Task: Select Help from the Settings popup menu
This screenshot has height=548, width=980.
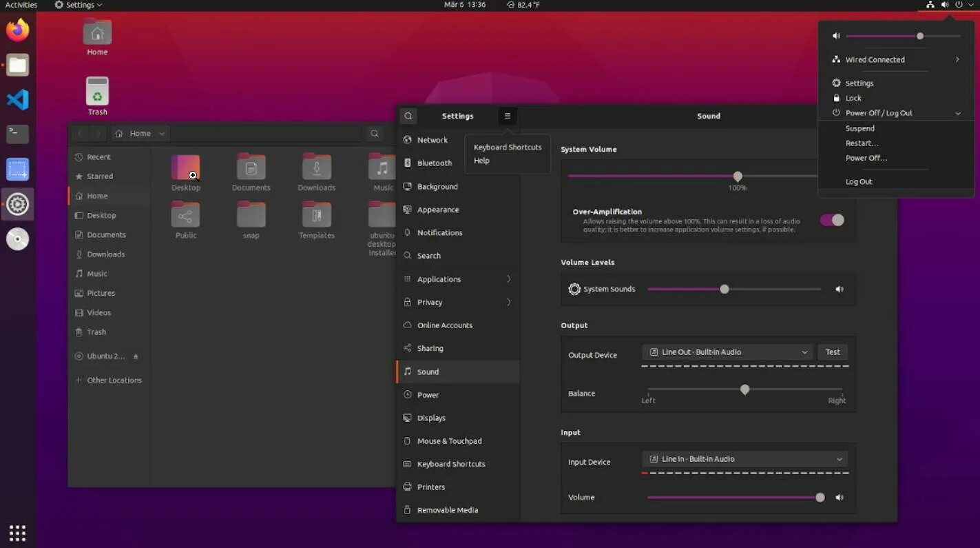Action: point(481,161)
